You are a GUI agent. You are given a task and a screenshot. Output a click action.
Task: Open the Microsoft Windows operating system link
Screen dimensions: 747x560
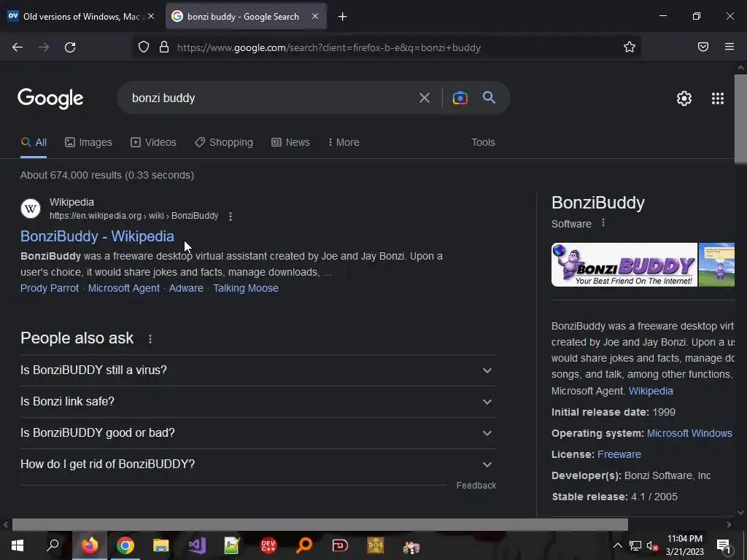(689, 433)
